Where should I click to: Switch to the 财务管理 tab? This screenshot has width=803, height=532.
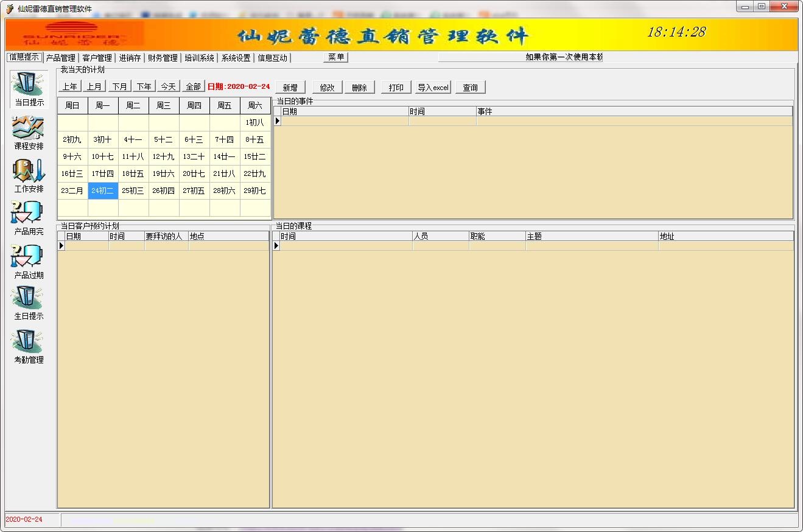(163, 58)
